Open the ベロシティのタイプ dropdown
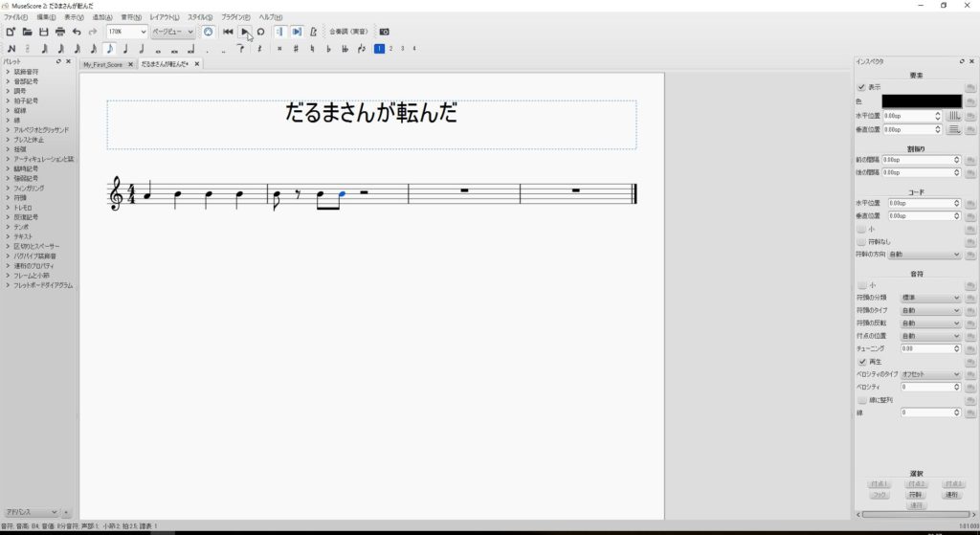 (930, 374)
